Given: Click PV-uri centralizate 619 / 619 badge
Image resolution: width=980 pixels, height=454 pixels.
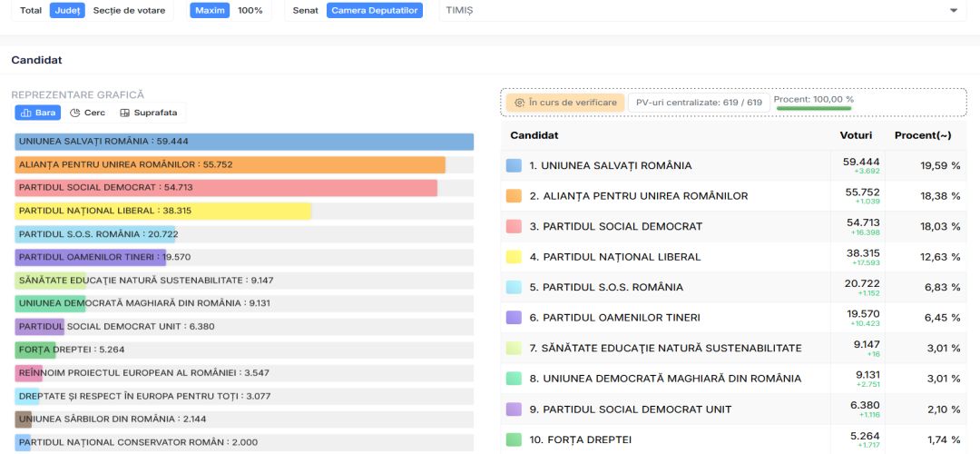Looking at the screenshot, I should pyautogui.click(x=699, y=103).
